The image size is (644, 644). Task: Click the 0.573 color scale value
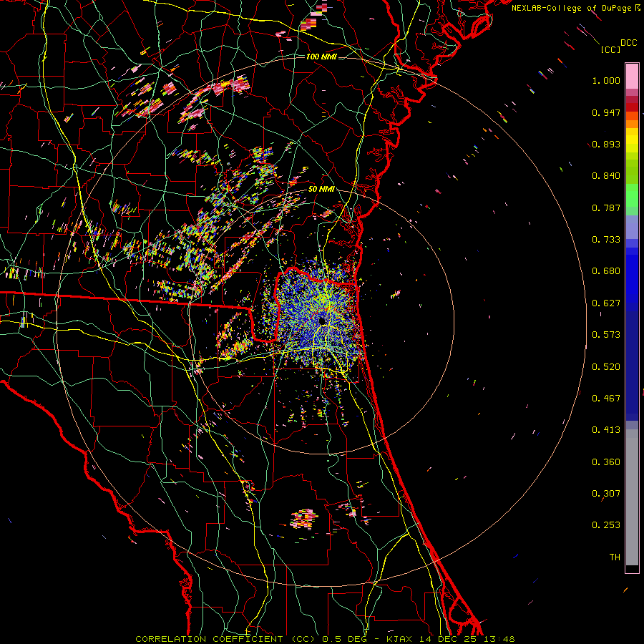pos(606,335)
